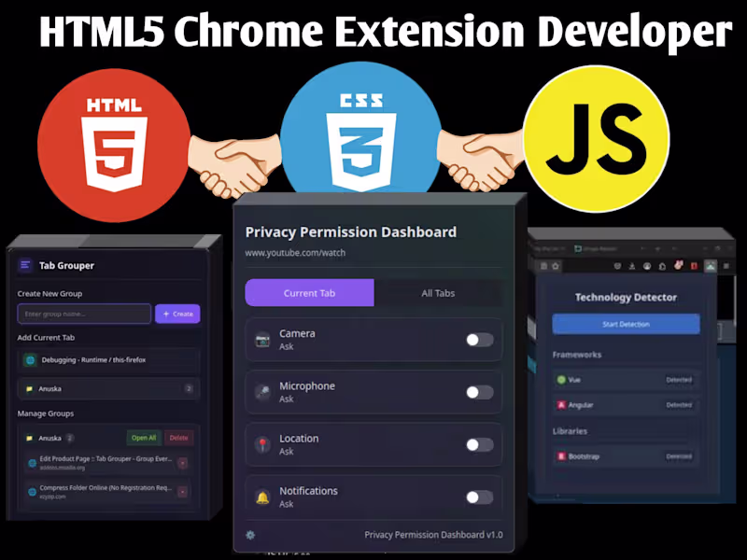This screenshot has height=560, width=747.
Task: Click the Angular Detected badge
Action: [x=679, y=405]
